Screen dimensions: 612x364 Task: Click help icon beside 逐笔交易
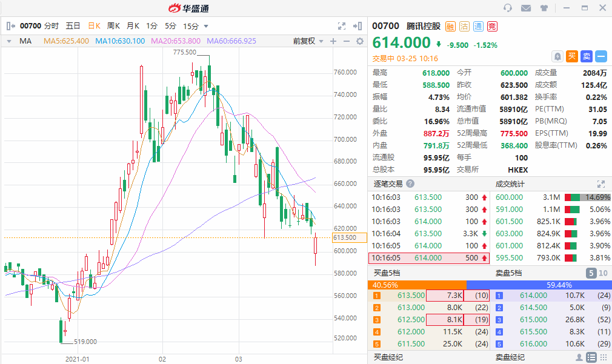[x=410, y=184]
